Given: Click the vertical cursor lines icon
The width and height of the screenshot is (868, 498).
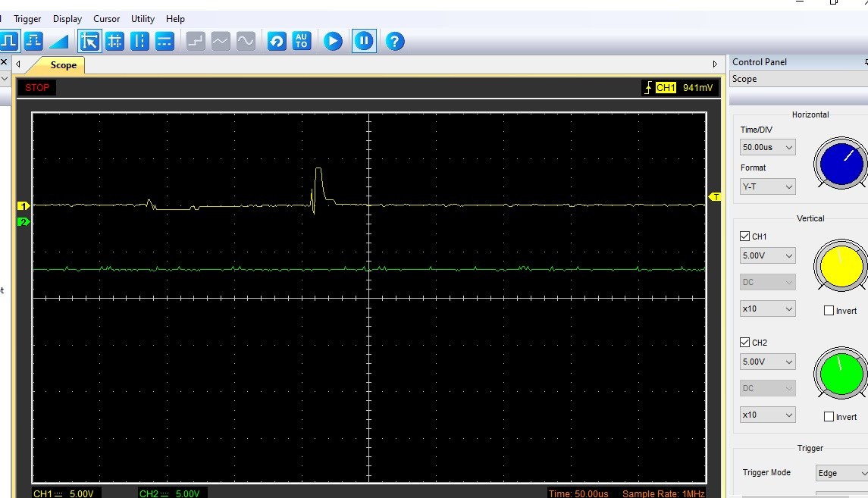Looking at the screenshot, I should [139, 41].
